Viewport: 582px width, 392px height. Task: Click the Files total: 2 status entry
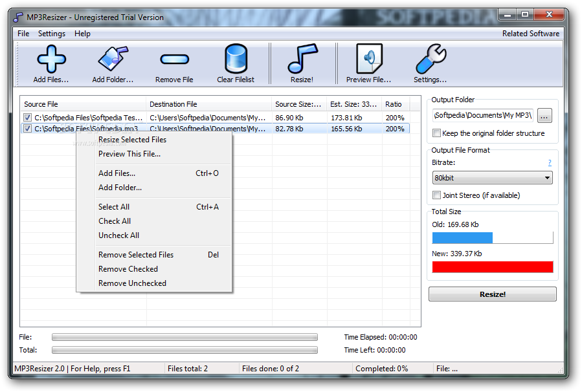point(188,369)
